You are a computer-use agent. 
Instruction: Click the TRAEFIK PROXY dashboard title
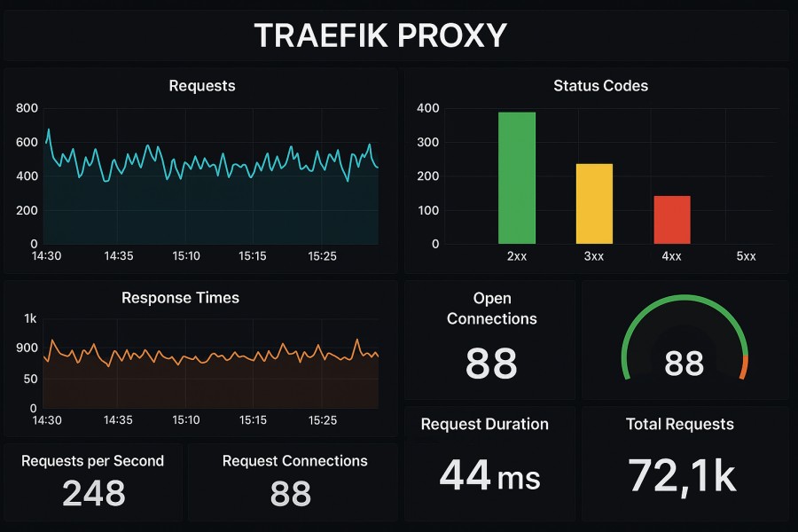(x=381, y=35)
